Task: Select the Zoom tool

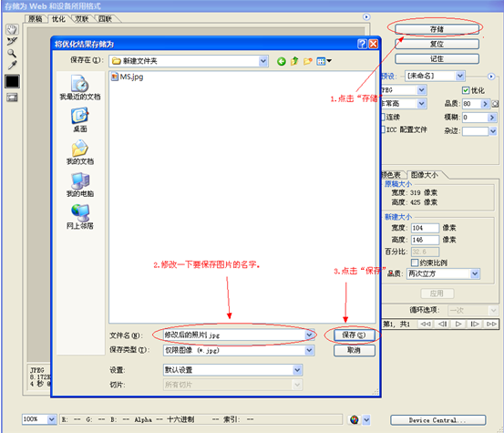Action: pos(12,53)
